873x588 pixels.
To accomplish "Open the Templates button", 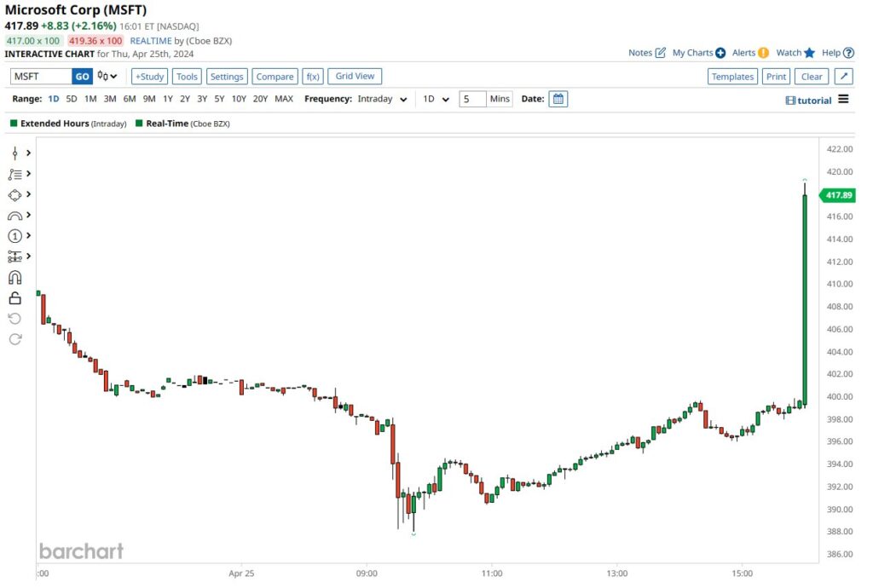I will (x=732, y=77).
